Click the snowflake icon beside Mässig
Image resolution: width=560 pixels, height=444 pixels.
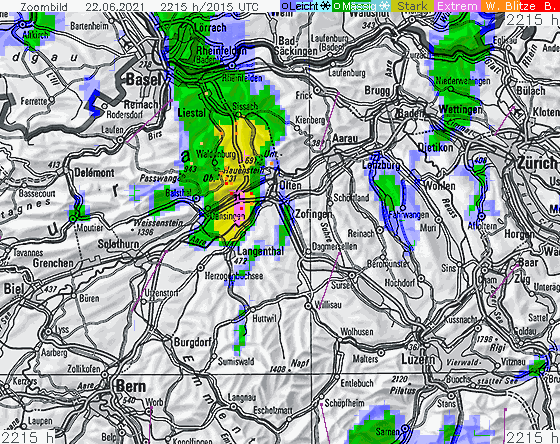(x=384, y=6)
